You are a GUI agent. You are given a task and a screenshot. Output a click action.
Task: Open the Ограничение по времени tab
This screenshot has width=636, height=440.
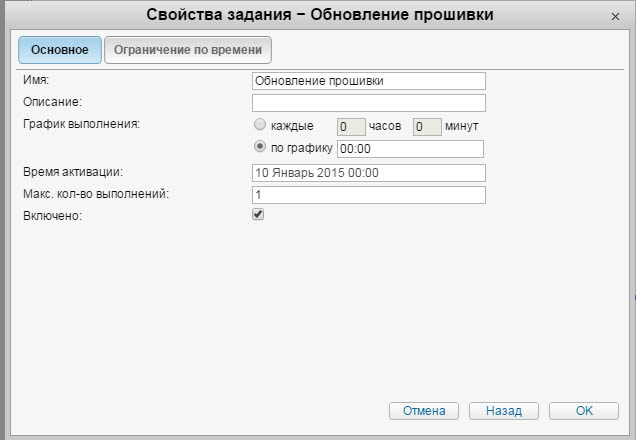point(188,49)
